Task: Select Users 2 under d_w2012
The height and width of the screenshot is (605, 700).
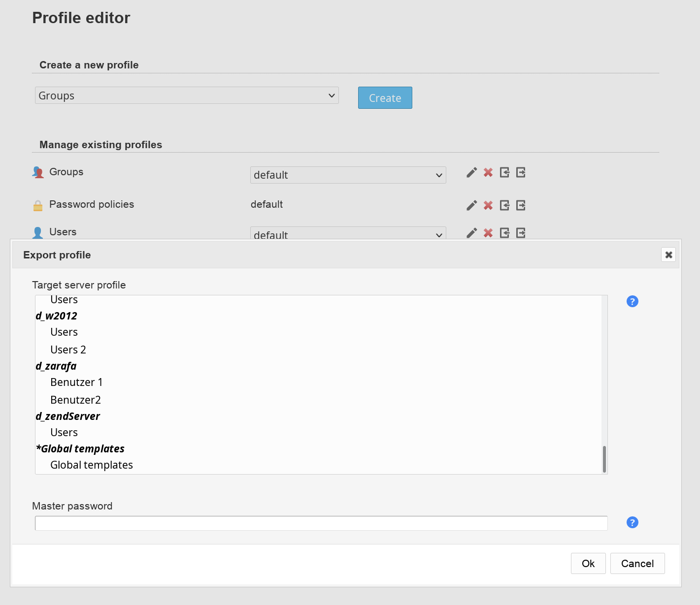Action: (68, 350)
